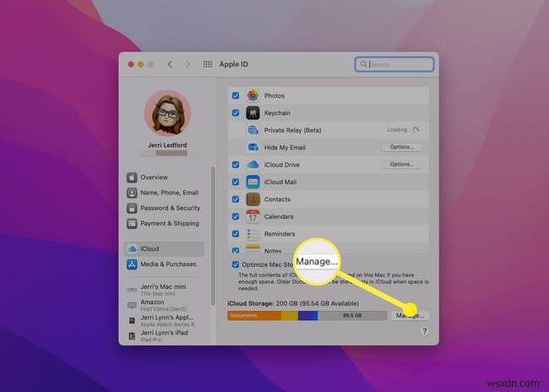549x392 pixels.
Task: Click the iCloud Drive cloud icon
Action: coord(253,165)
